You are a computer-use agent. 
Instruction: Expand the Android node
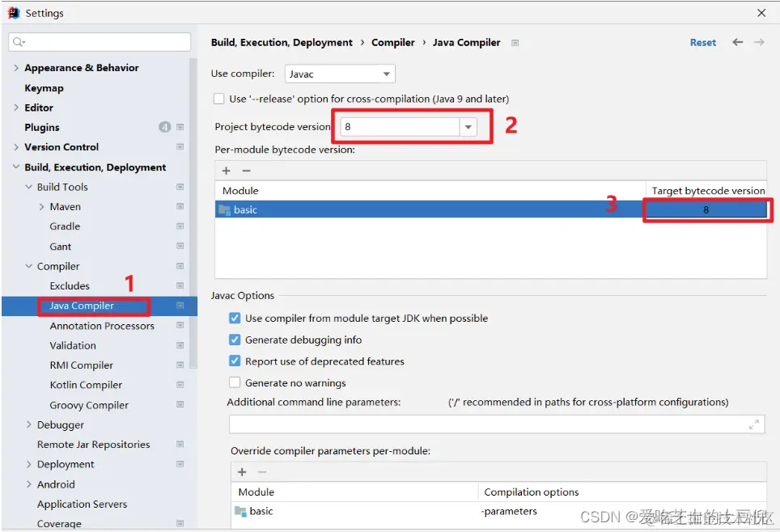[x=29, y=484]
